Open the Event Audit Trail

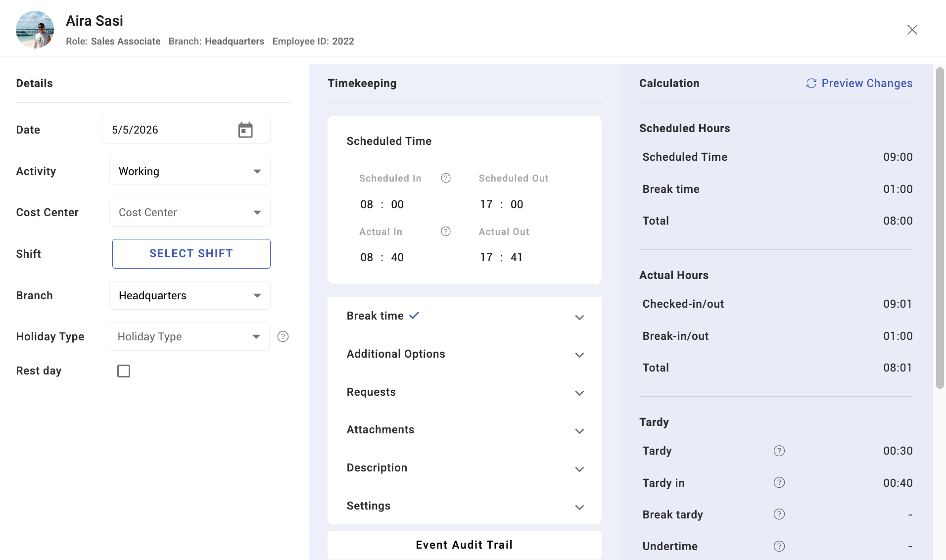(465, 545)
